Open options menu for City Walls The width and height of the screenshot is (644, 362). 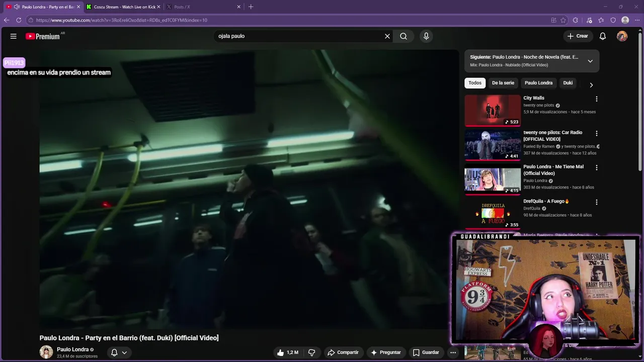pos(597,99)
